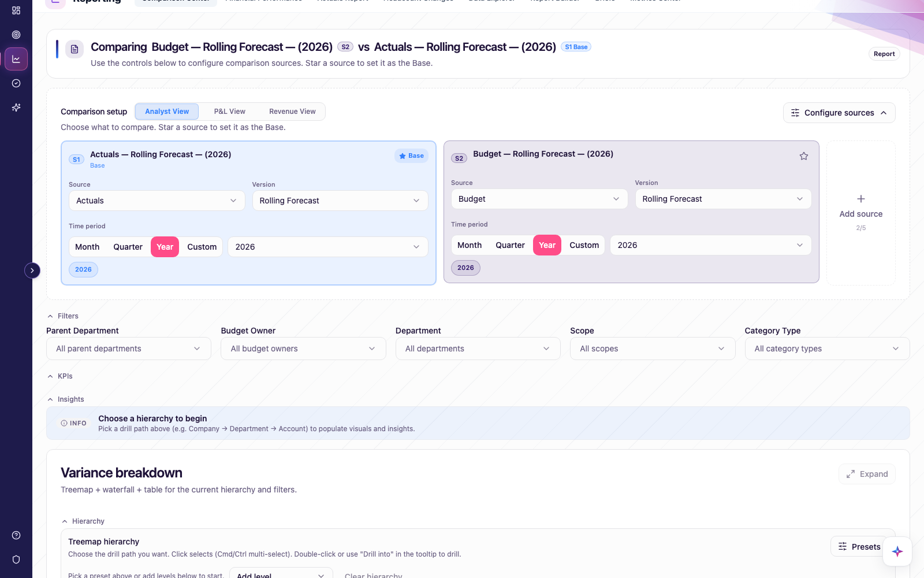Screen dimensions: 924x578
Task: Click the document icon beside Comparing title
Action: [74, 49]
